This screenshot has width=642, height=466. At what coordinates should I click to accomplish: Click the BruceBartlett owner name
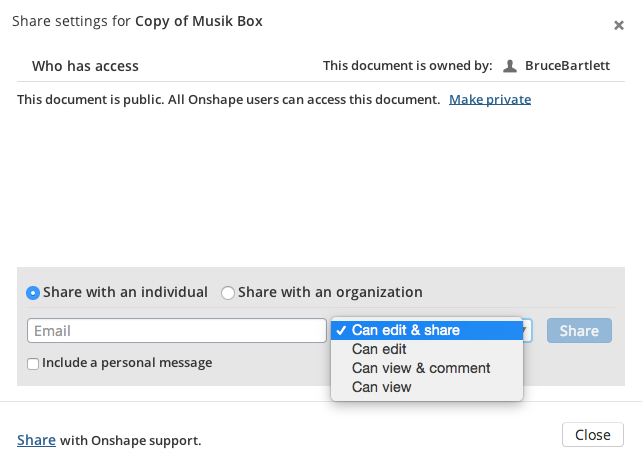coord(567,66)
